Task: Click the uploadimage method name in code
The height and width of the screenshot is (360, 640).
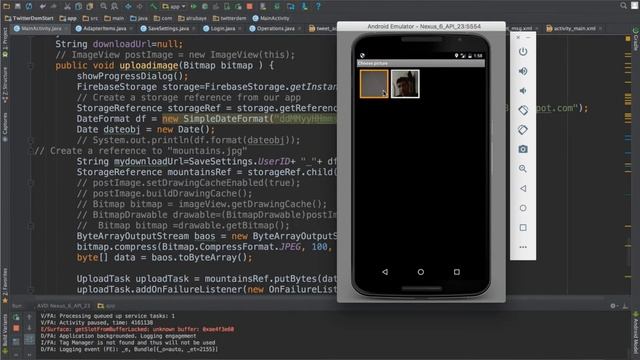Action: point(149,65)
